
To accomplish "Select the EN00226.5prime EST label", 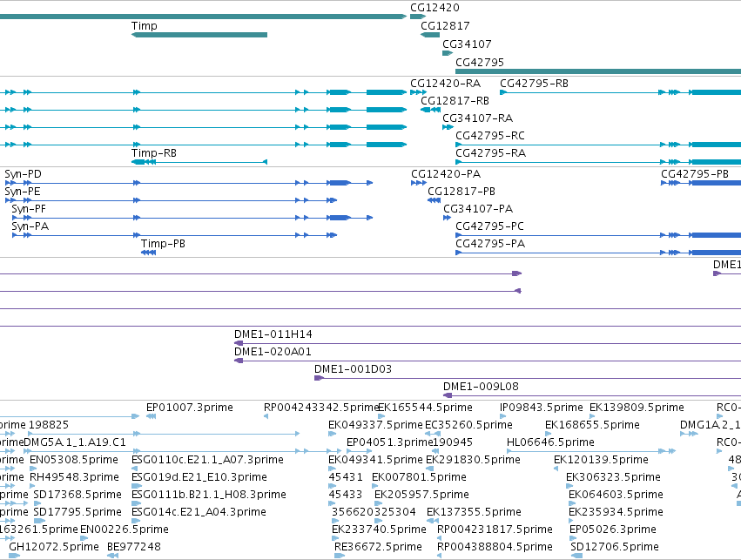I will pos(125,530).
